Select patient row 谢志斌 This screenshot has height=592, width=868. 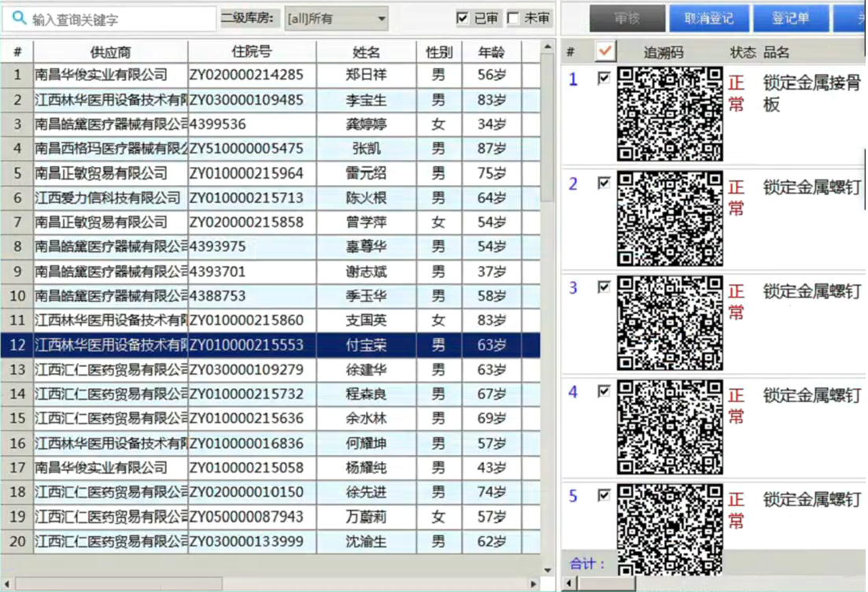(x=271, y=272)
